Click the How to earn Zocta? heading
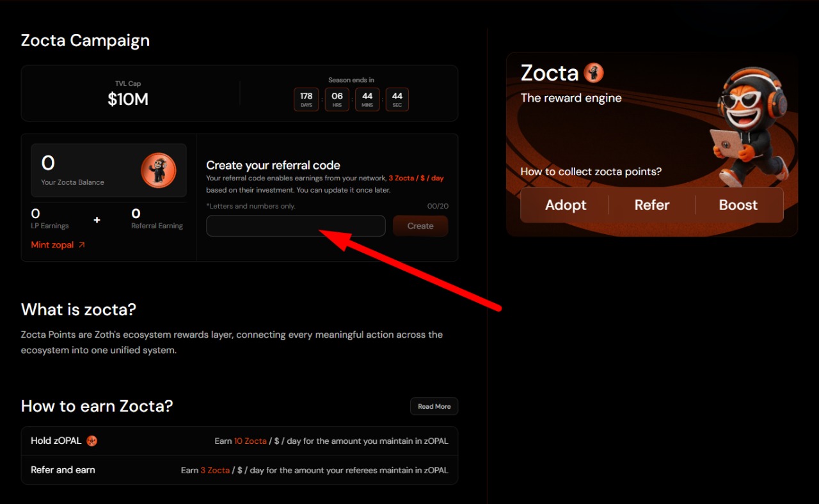The width and height of the screenshot is (819, 504). point(97,406)
